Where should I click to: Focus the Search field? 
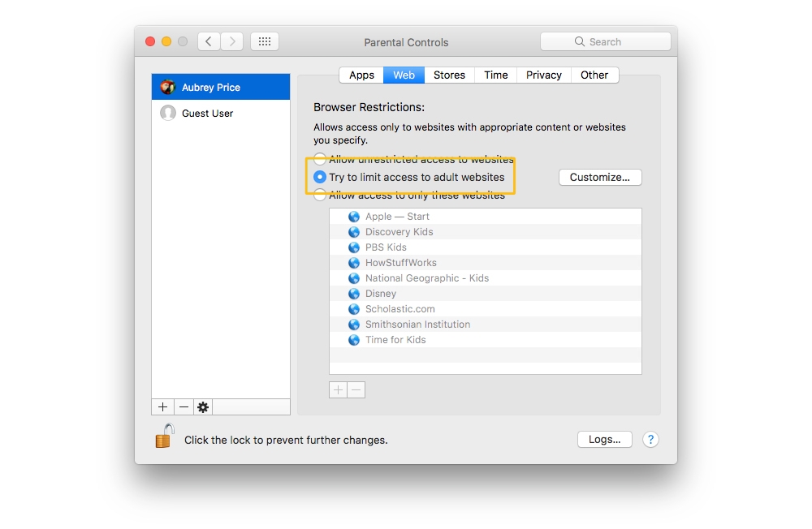click(606, 41)
